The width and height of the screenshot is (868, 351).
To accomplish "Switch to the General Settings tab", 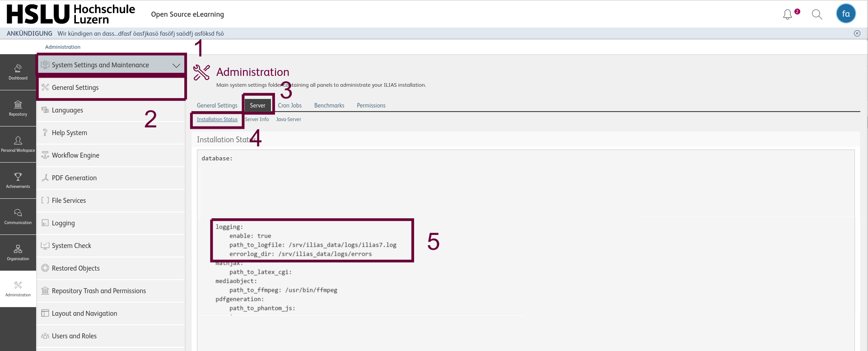I will [217, 105].
